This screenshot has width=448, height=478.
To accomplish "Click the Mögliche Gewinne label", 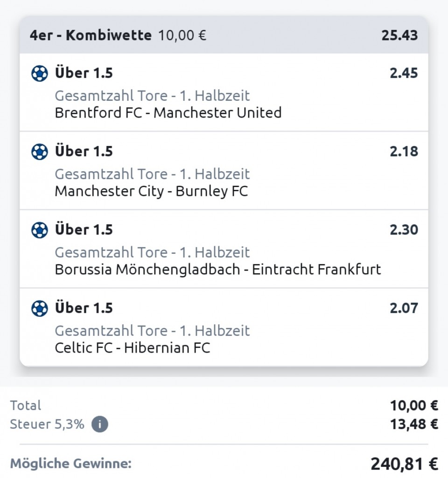I will [x=71, y=464].
